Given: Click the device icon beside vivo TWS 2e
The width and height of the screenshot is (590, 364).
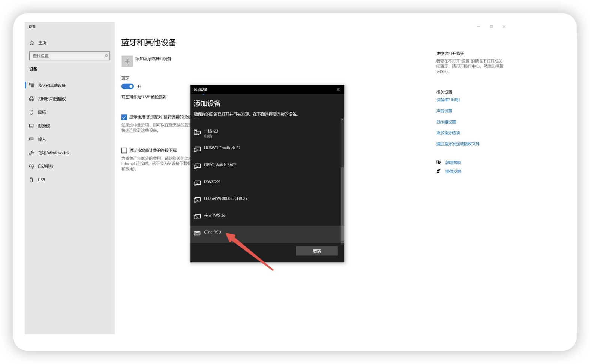Looking at the screenshot, I should tap(197, 217).
